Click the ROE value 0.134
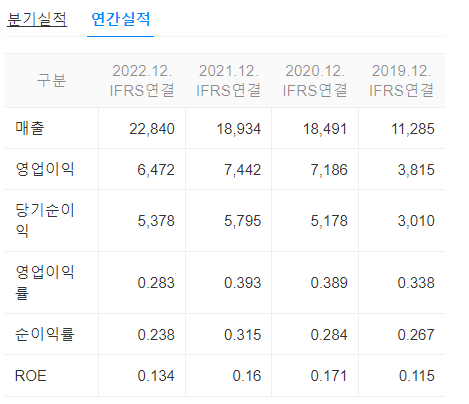This screenshot has height=404, width=469. pyautogui.click(x=156, y=376)
